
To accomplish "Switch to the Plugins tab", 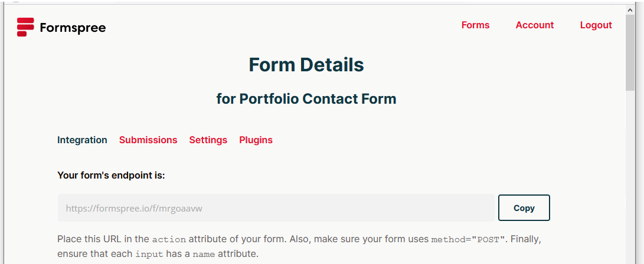I will tap(256, 140).
